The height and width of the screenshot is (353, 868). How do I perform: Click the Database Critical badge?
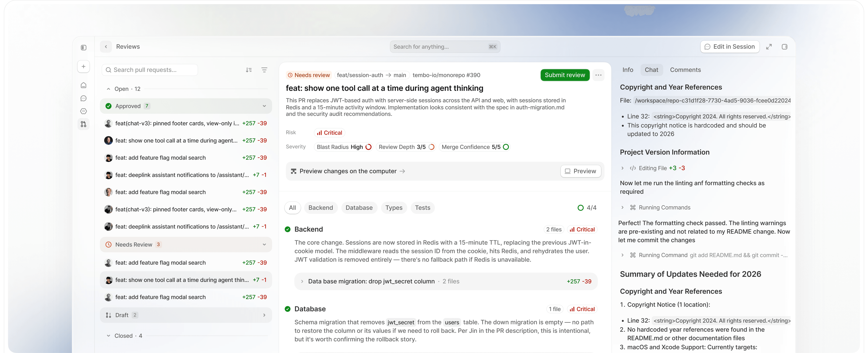point(582,309)
